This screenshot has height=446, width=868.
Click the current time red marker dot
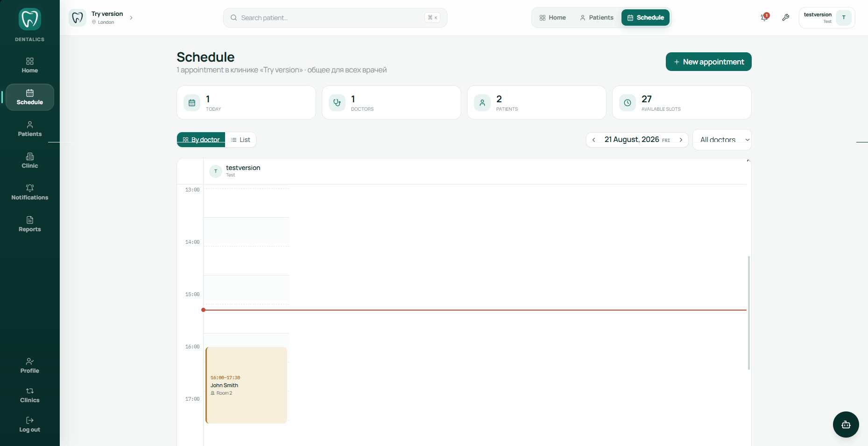[x=203, y=310]
